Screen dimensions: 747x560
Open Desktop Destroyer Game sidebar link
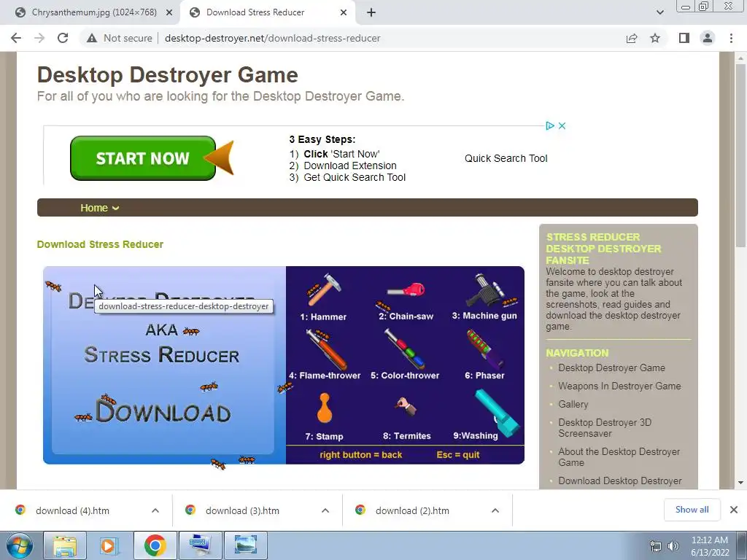click(x=612, y=367)
